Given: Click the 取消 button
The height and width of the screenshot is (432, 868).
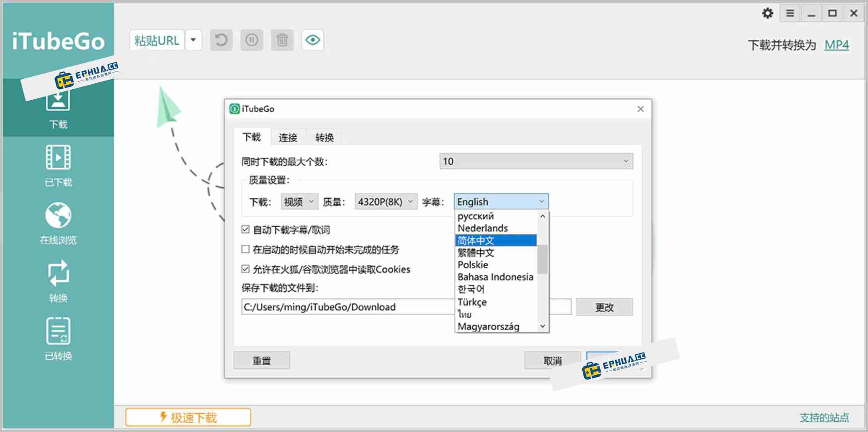Looking at the screenshot, I should 553,361.
